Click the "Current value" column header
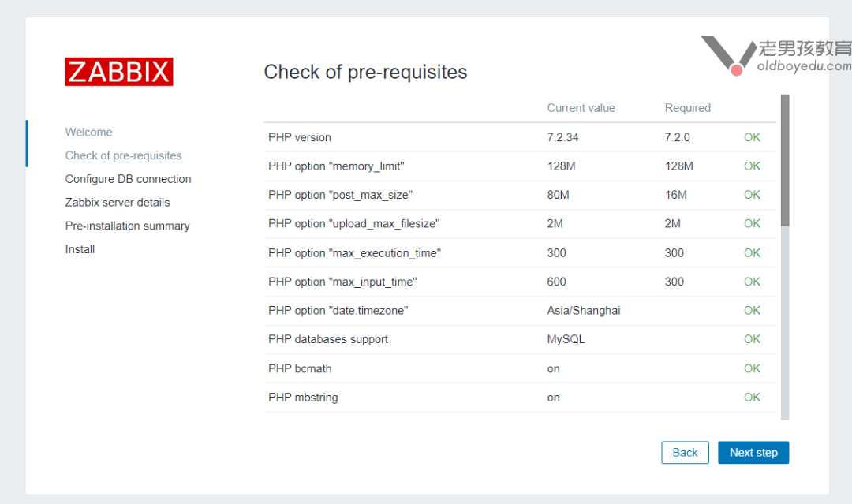Screen dimensions: 852x504 581,108
